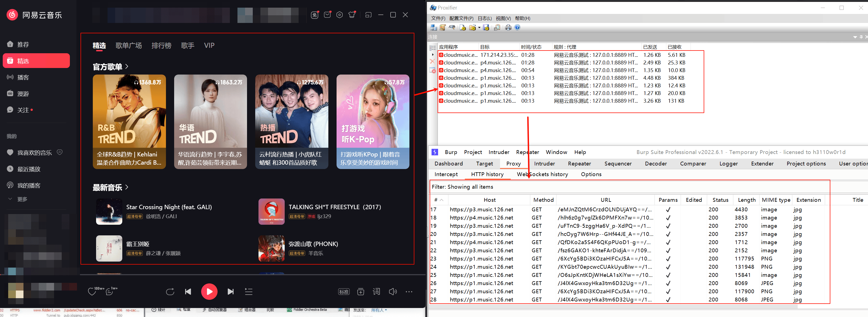Toggle loop playback mode icon
This screenshot has height=317, width=868.
[x=170, y=292]
